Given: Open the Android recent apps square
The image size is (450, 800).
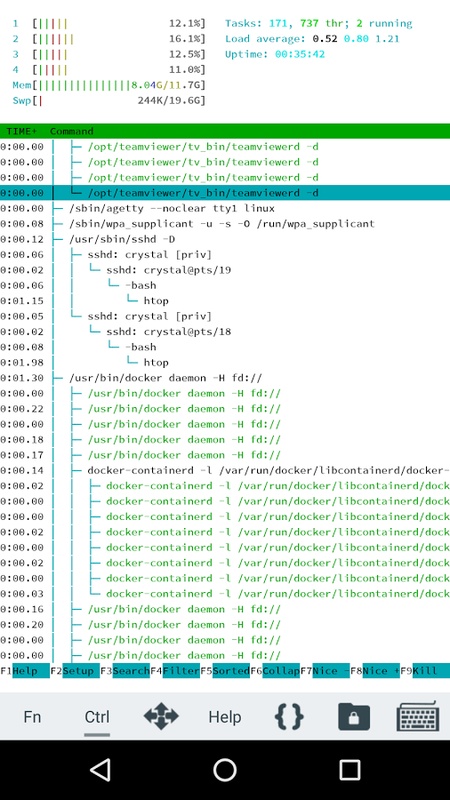Looking at the screenshot, I should [x=349, y=769].
